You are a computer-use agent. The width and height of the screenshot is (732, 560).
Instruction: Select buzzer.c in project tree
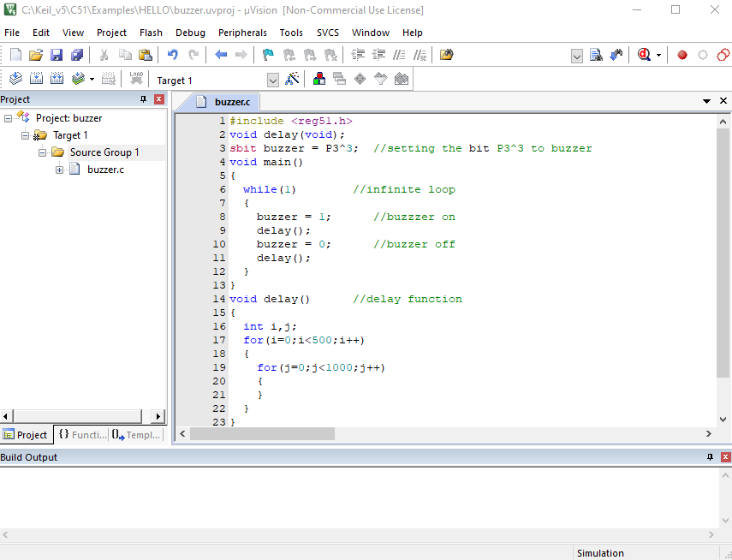pos(105,170)
